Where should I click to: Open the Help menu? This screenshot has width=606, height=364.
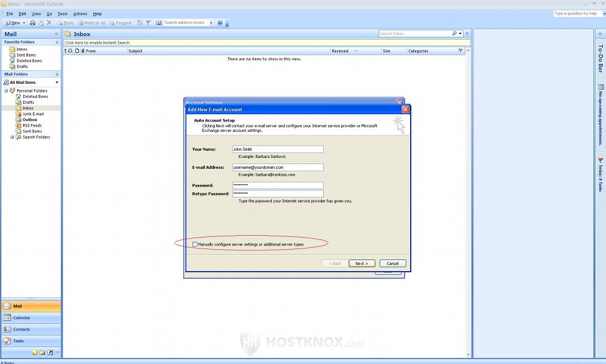pyautogui.click(x=97, y=13)
